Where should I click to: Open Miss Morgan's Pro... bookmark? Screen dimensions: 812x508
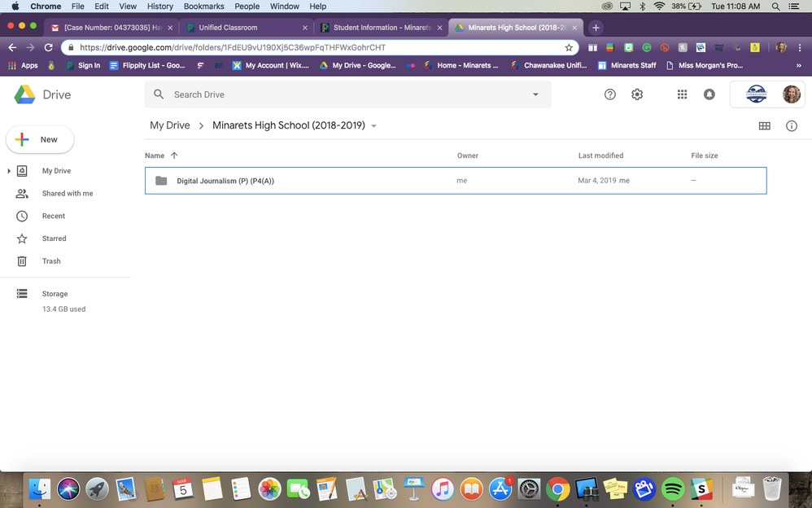[705, 65]
